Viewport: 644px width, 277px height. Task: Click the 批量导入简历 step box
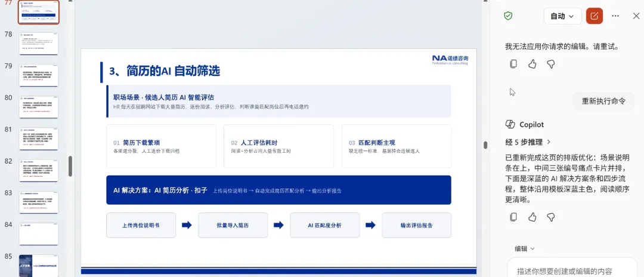233,225
